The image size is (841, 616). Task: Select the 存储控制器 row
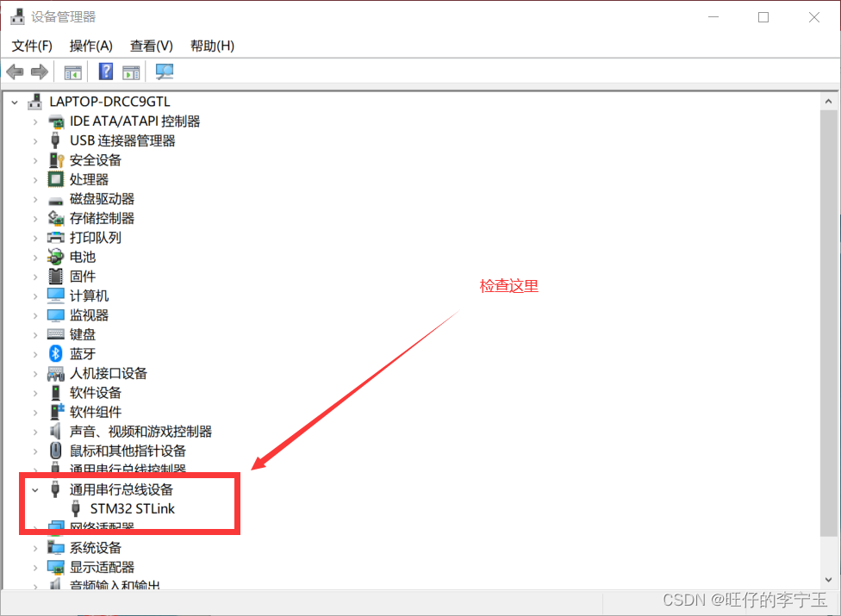pos(102,218)
